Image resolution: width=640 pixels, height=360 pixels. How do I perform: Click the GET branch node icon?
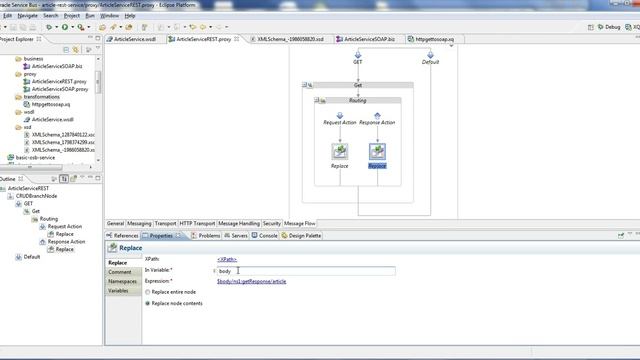tap(358, 55)
